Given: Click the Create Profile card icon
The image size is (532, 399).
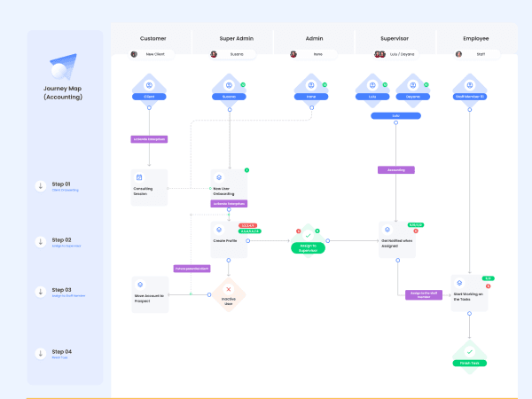Looking at the screenshot, I should click(x=219, y=230).
